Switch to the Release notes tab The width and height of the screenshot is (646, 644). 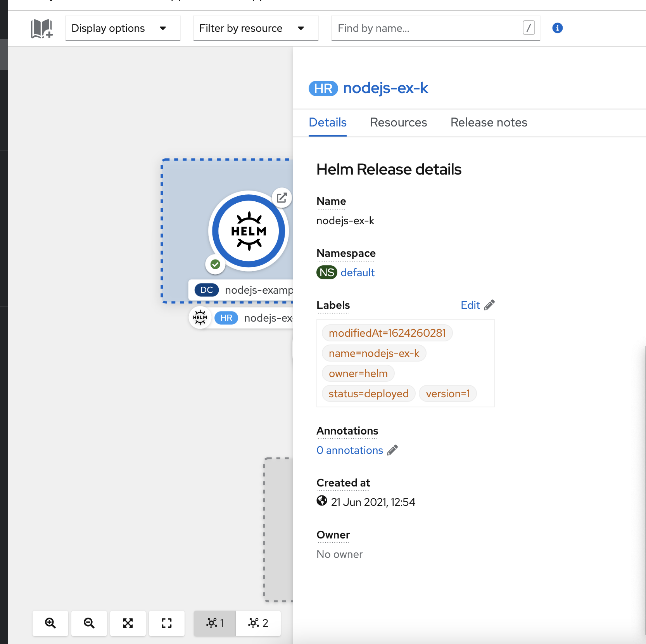[489, 123]
